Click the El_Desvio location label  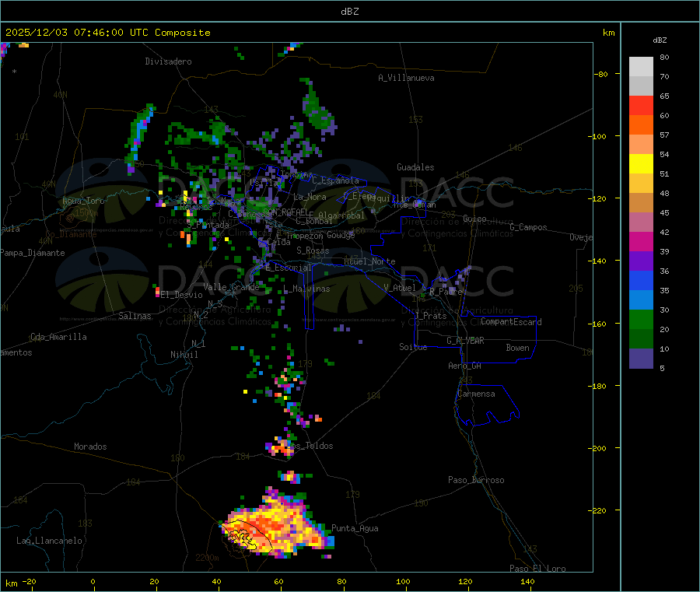[x=181, y=295]
